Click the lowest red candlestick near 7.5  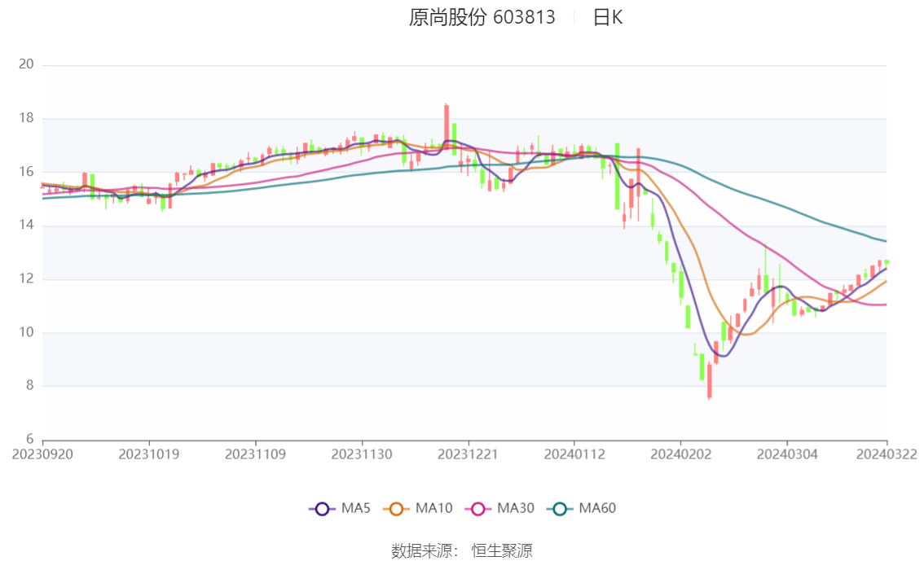pyautogui.click(x=710, y=381)
